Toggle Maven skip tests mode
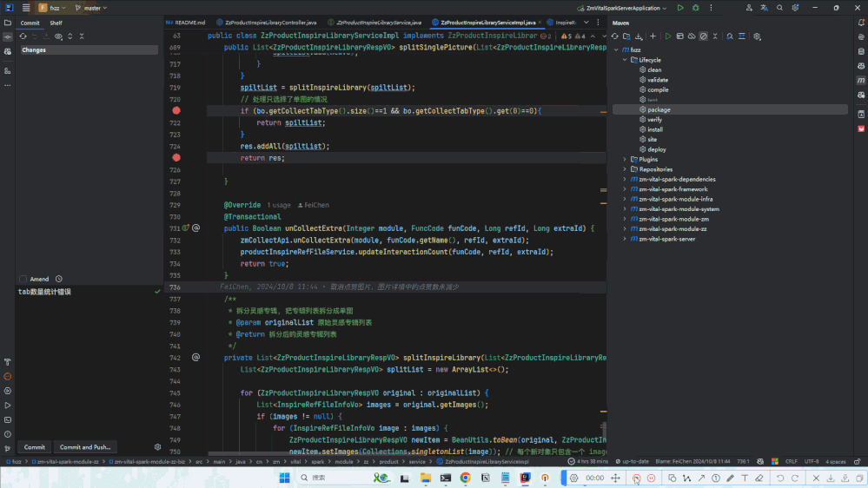 pyautogui.click(x=704, y=36)
